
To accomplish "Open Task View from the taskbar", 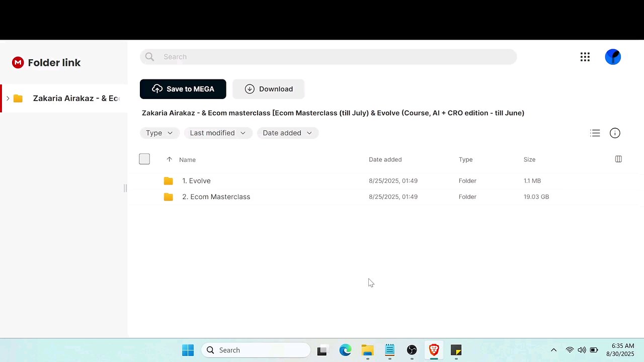I will 322,350.
